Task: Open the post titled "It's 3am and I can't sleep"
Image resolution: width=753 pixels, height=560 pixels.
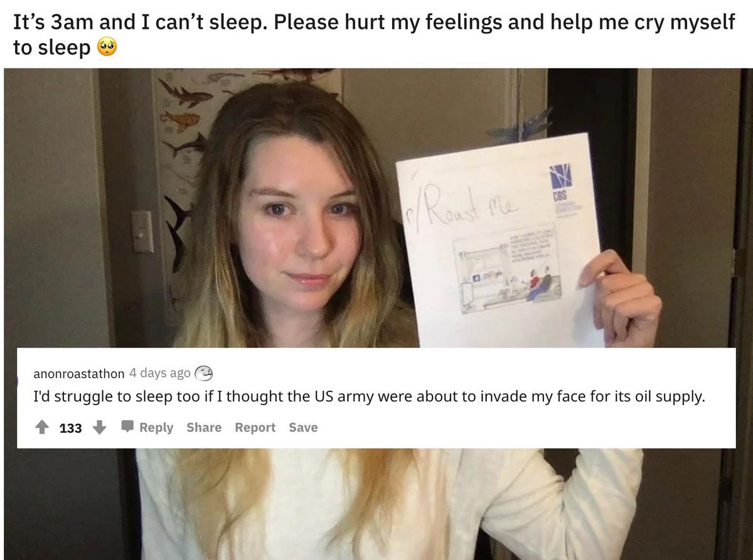Action: (x=373, y=34)
